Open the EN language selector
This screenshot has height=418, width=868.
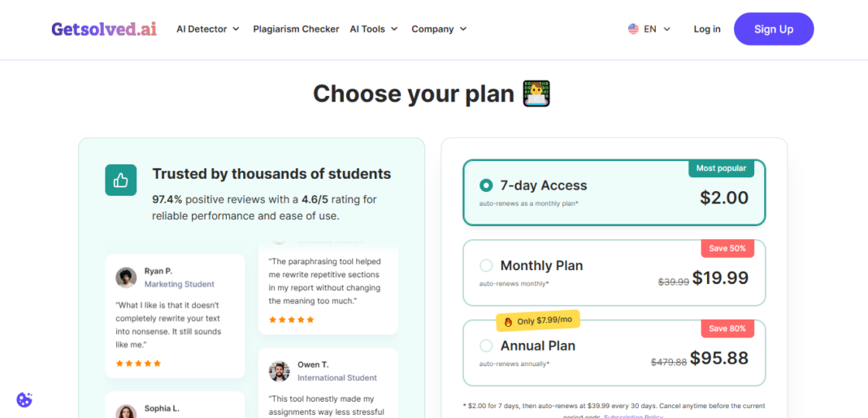coord(649,28)
